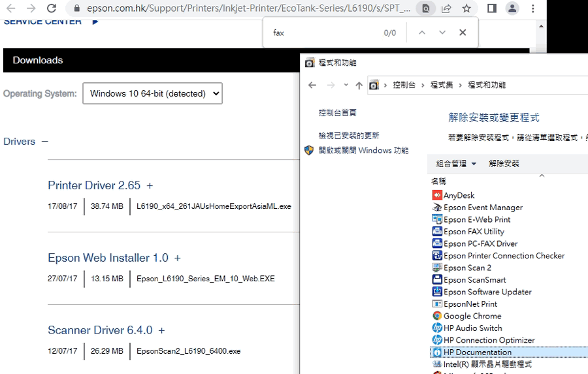Close the find-in-page bar
This screenshot has width=588, height=374.
pos(463,33)
